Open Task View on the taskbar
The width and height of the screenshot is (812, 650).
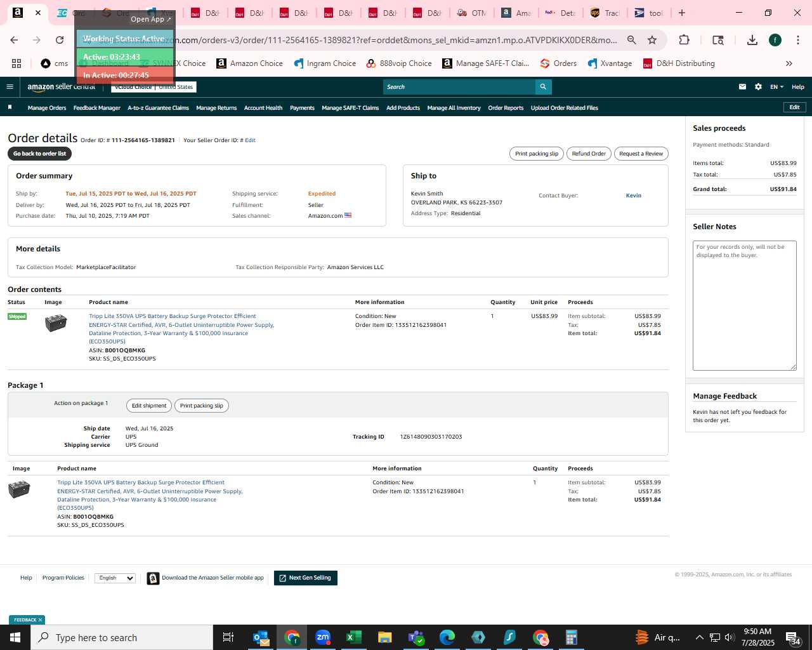pyautogui.click(x=228, y=637)
